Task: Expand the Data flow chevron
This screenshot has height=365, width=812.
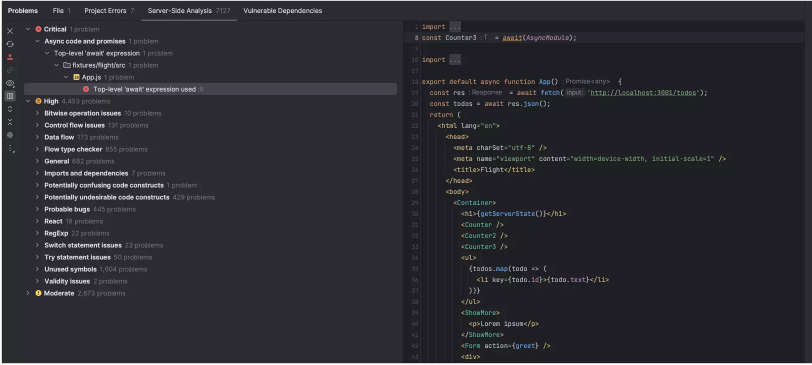Action: click(x=37, y=137)
